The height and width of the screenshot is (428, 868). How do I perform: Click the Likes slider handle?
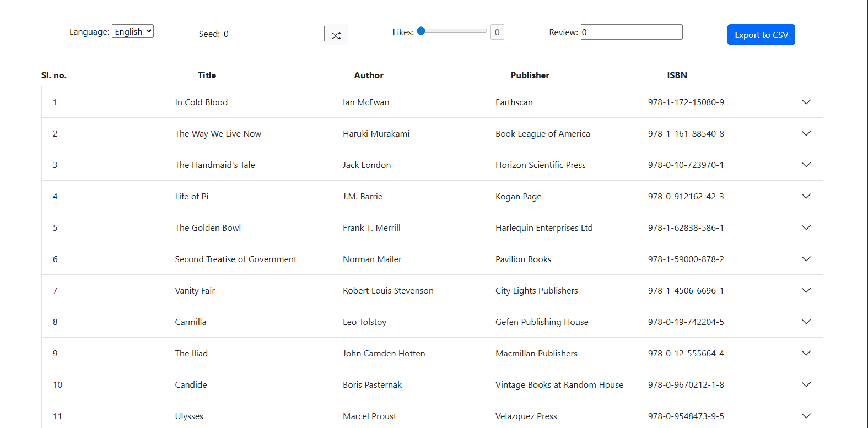tap(422, 31)
